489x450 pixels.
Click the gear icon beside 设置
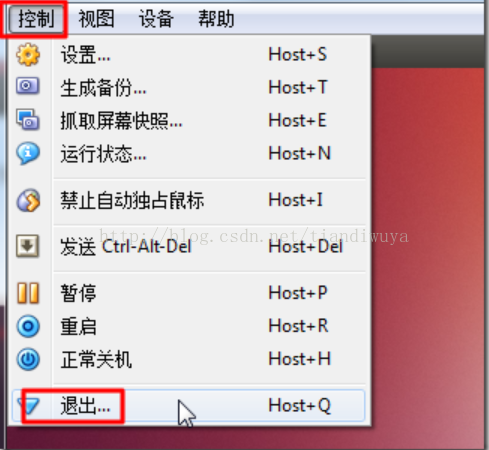click(28, 55)
